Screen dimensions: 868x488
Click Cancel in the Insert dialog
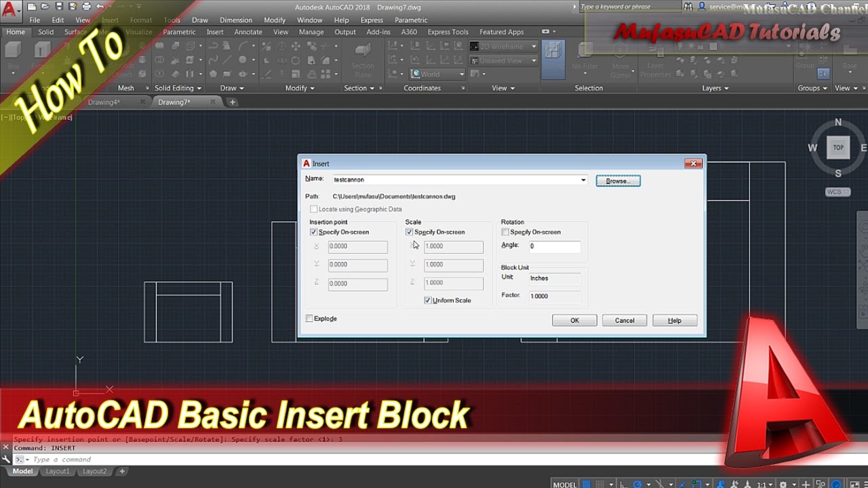point(625,321)
